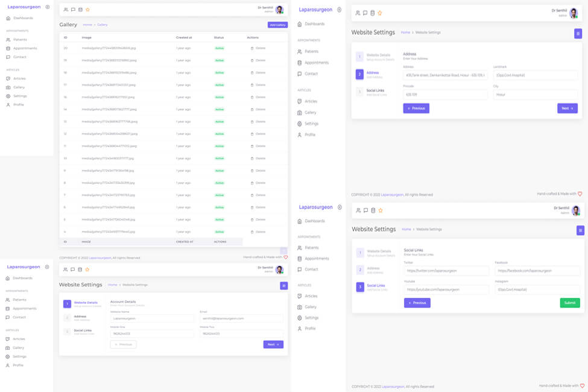Select Contact in the sidebar menu
Viewport: 588px width, 392px height.
click(20, 57)
